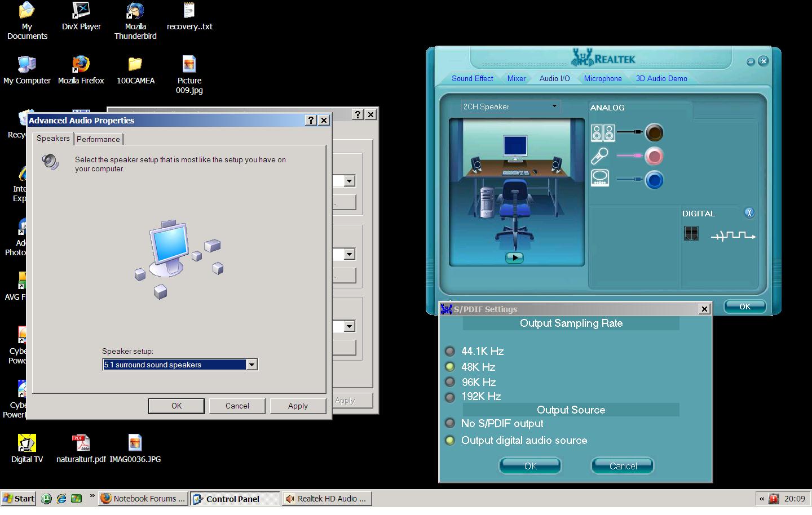This screenshot has width=812, height=515.
Task: Open the Speaker setup dropdown
Action: pos(251,365)
